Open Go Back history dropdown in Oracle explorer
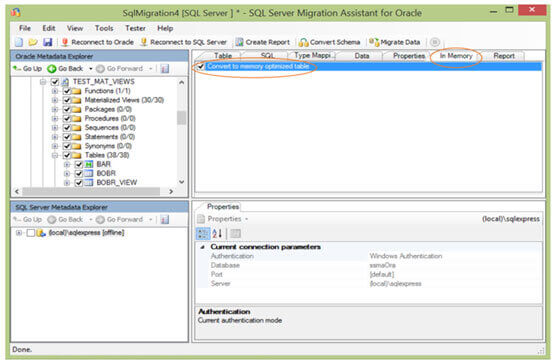 [x=90, y=69]
